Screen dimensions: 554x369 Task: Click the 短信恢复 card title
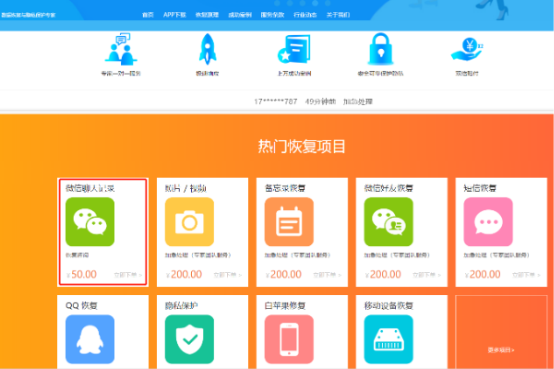[x=480, y=188]
